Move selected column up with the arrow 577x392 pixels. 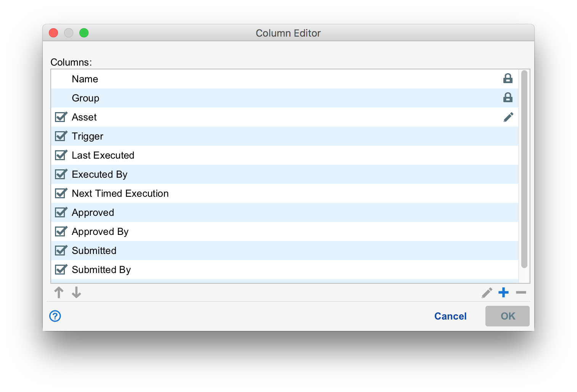[x=59, y=292]
